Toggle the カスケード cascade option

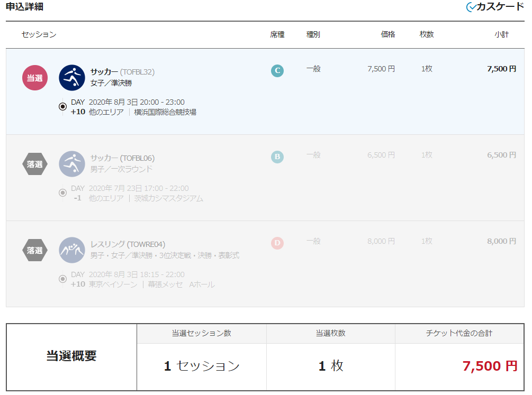494,7
